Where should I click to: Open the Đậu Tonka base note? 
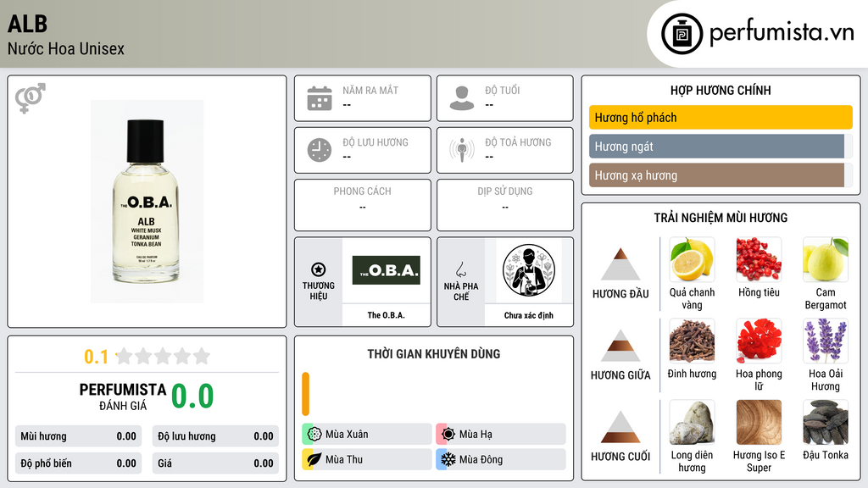[x=826, y=431]
